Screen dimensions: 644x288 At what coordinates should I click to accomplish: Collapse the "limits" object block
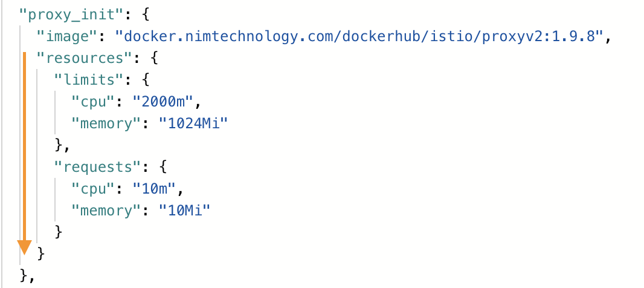point(89,80)
